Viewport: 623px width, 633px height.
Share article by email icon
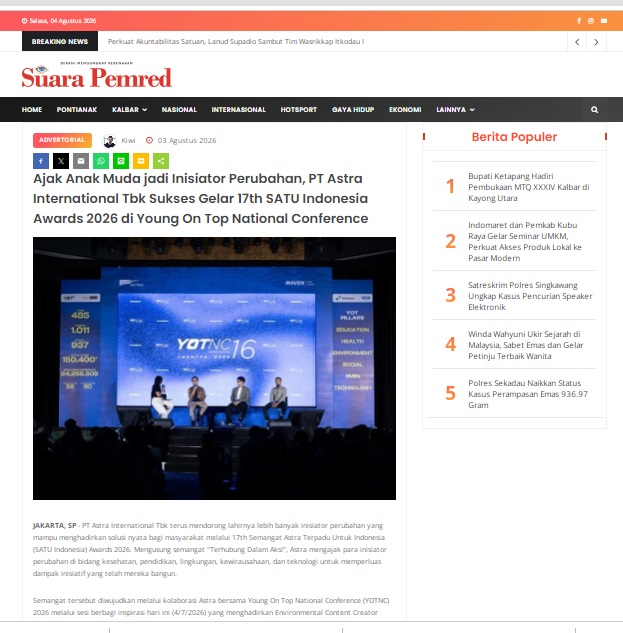[x=81, y=161]
